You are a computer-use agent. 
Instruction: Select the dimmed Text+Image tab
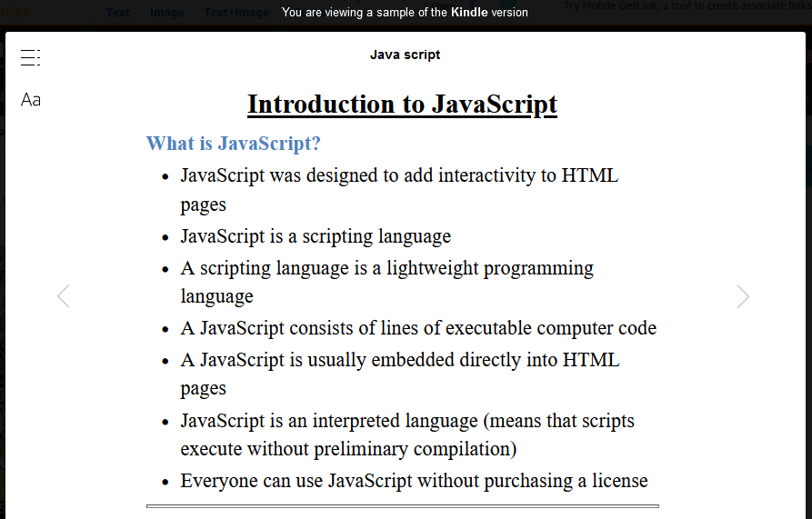(x=236, y=13)
